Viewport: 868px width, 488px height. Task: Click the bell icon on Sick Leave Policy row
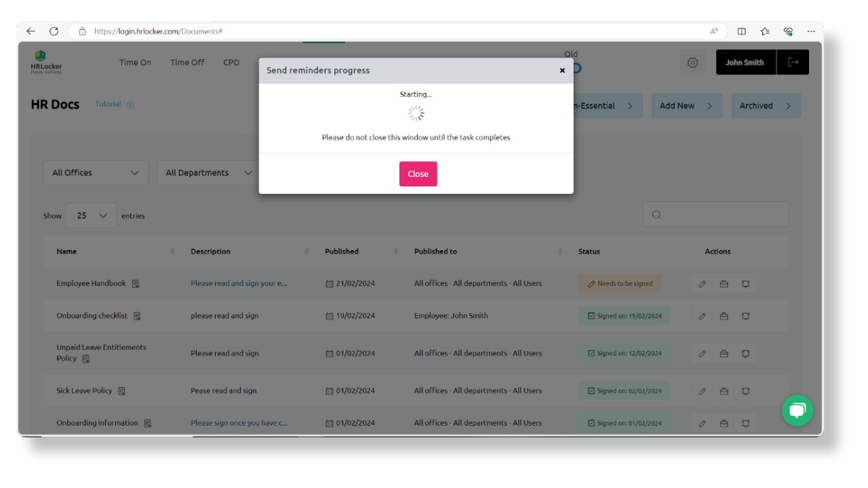tap(745, 390)
